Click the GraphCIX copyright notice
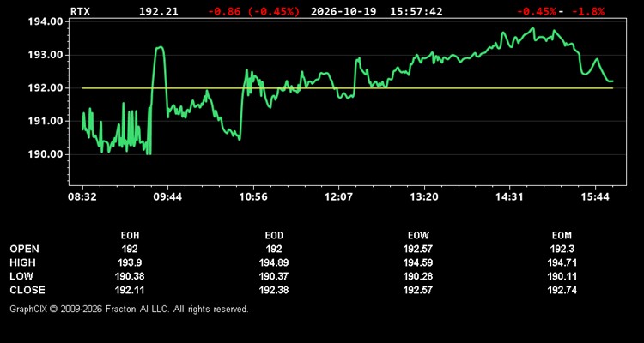The width and height of the screenshot is (644, 343). coord(129,309)
